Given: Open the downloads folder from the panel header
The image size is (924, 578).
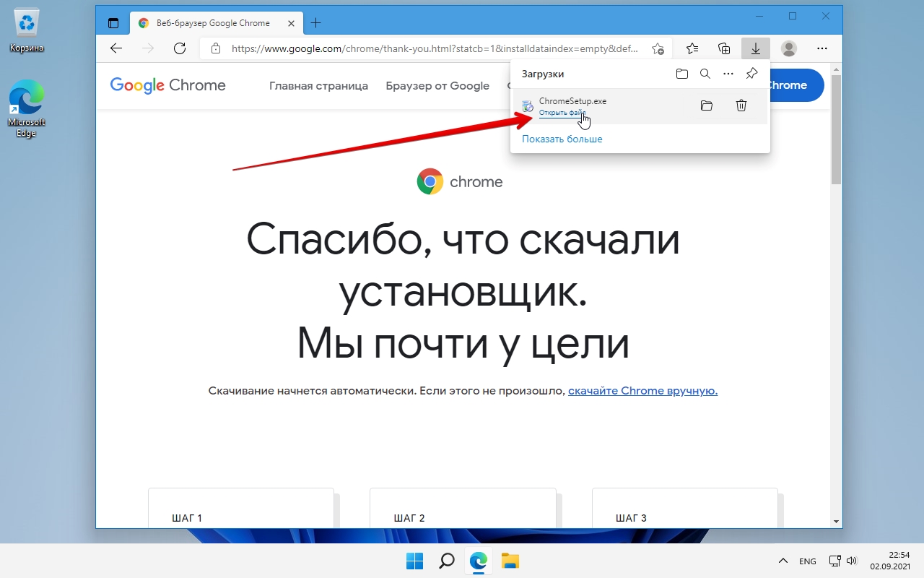Looking at the screenshot, I should click(x=682, y=74).
